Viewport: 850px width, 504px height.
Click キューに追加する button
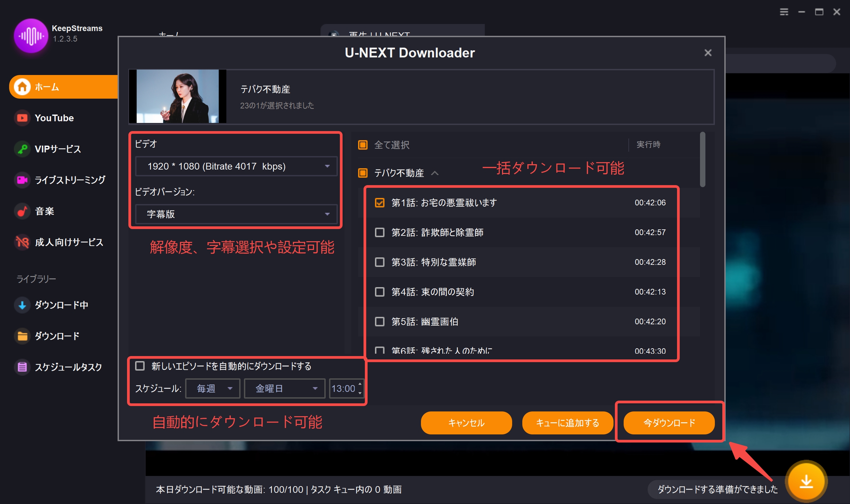[x=567, y=423]
